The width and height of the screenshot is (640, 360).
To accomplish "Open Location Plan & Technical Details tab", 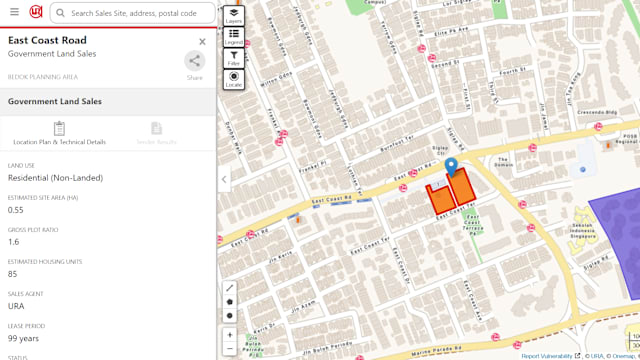I will 60,133.
